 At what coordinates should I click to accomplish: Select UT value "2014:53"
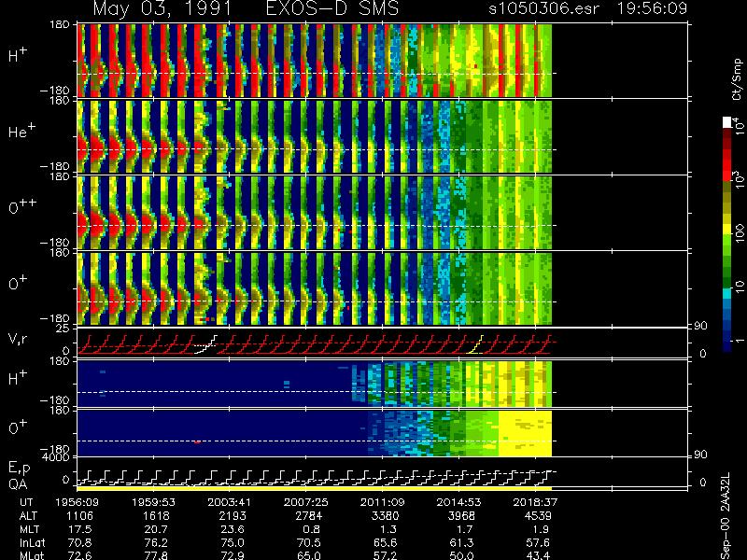[x=458, y=502]
